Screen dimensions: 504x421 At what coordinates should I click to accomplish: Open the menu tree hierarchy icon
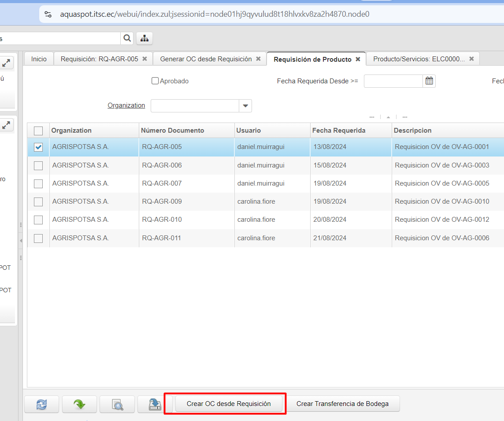pos(145,38)
